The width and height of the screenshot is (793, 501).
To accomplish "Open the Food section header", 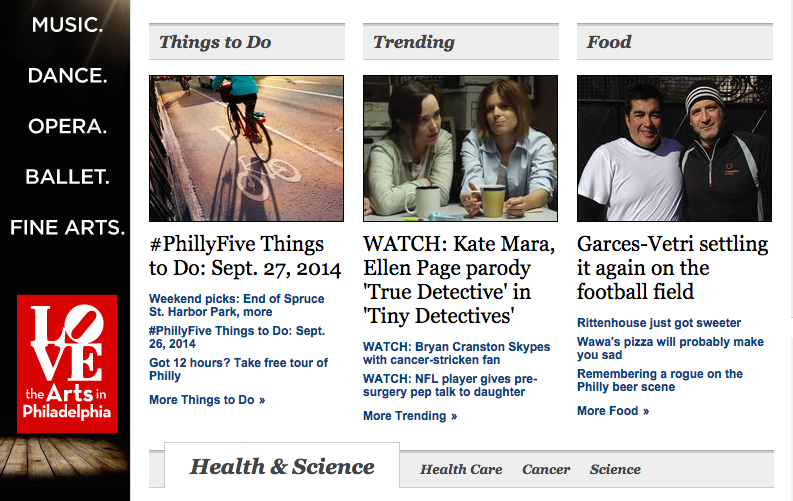I will click(x=609, y=42).
